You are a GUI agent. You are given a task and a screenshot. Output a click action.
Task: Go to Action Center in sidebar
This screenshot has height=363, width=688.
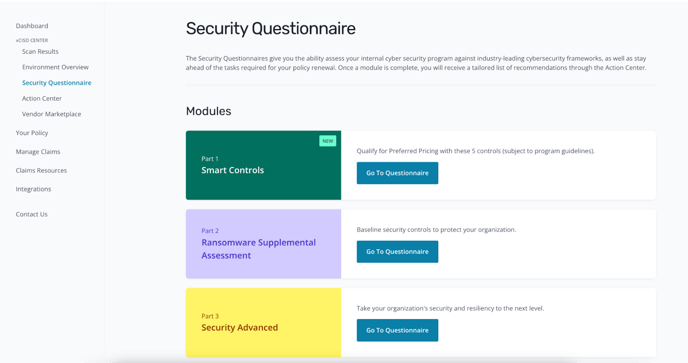coord(42,98)
